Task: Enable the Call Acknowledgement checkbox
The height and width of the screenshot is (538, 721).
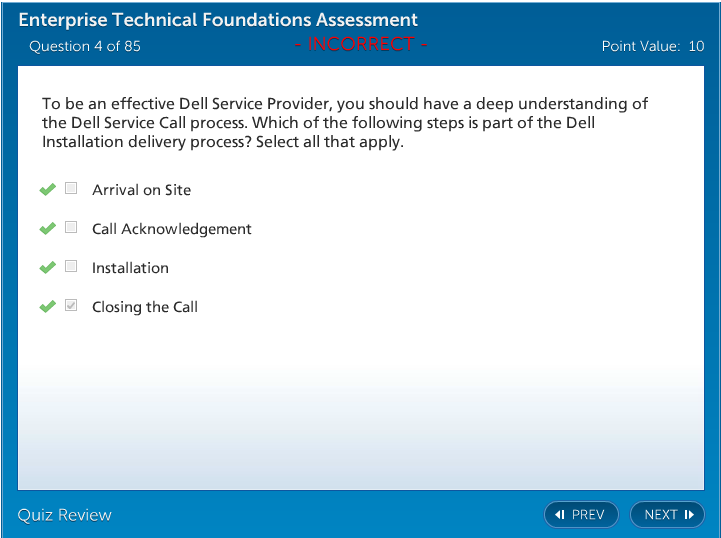Action: (x=71, y=227)
